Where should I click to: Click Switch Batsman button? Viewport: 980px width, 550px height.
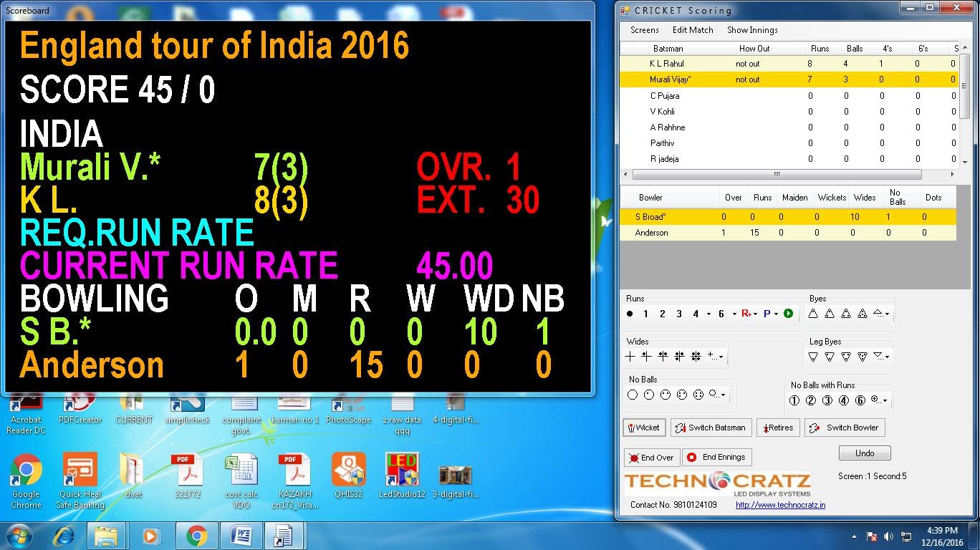point(711,428)
